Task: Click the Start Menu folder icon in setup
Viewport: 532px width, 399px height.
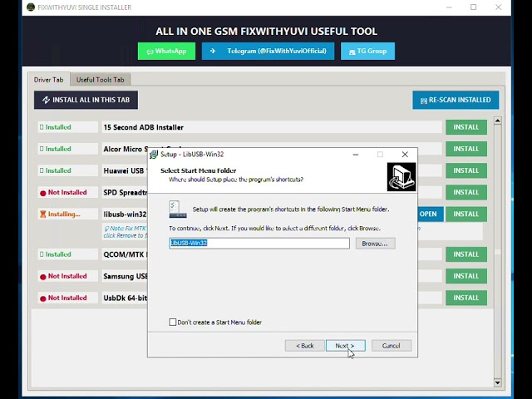Action: (x=177, y=209)
